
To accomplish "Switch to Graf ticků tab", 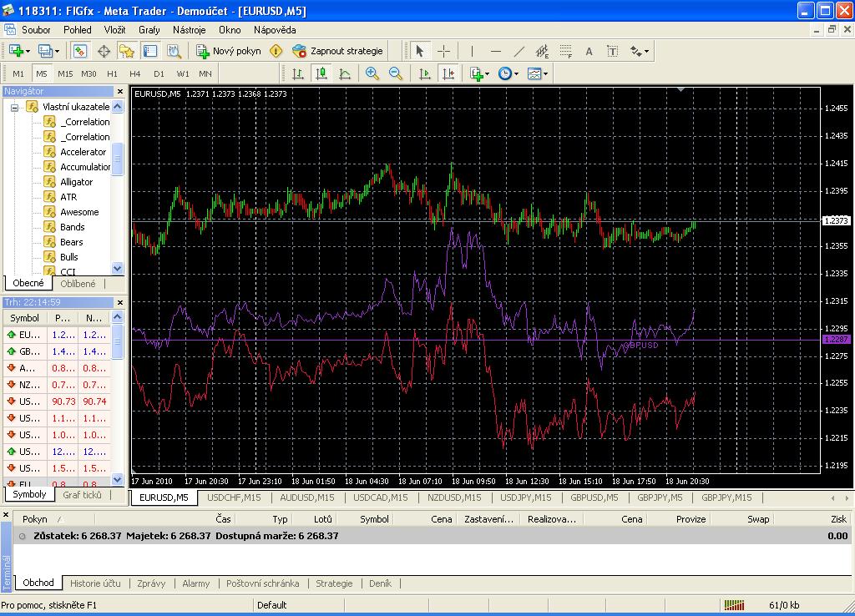I will click(x=83, y=495).
